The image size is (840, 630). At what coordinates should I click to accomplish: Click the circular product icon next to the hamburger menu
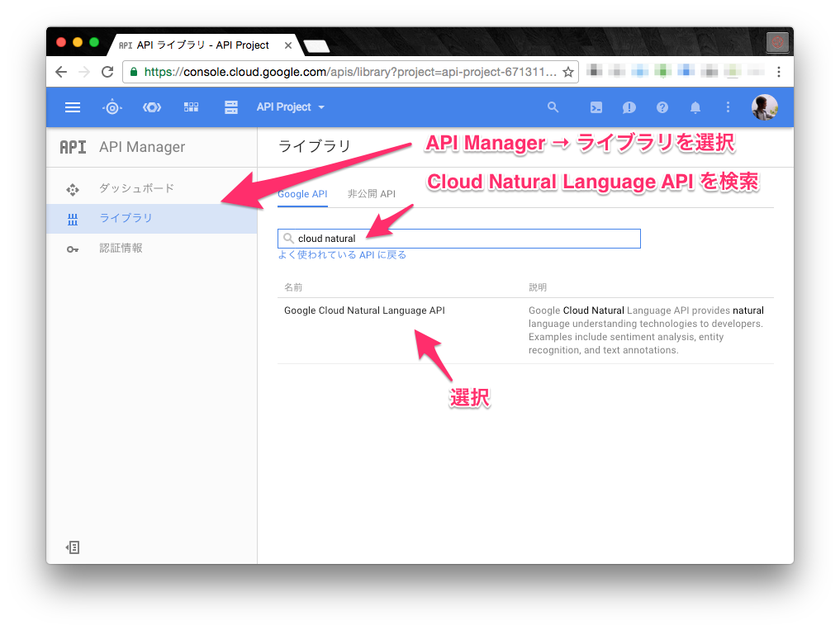(x=112, y=107)
